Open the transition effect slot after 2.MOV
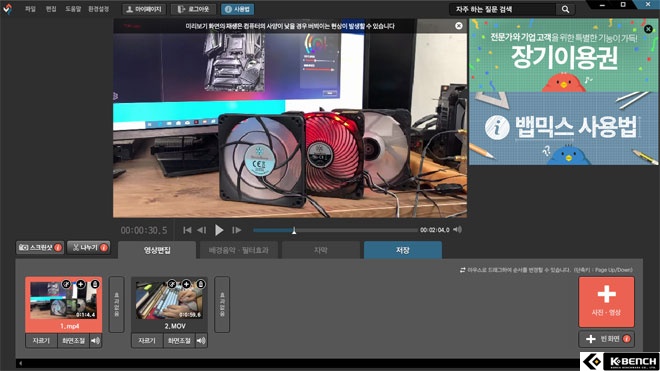 coord(222,304)
